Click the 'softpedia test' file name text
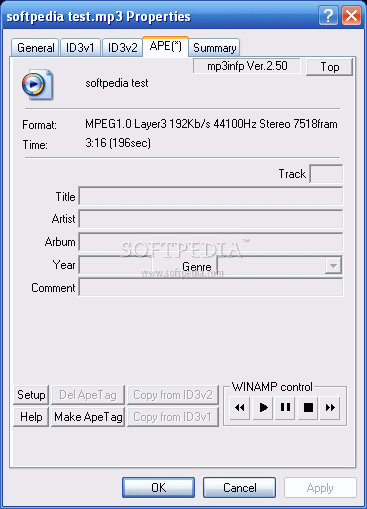This screenshot has height=509, width=367. coord(117,83)
